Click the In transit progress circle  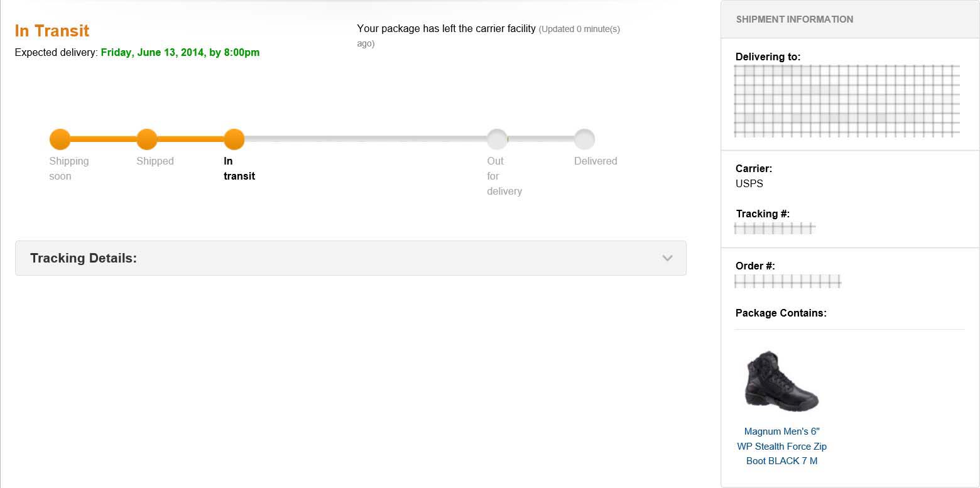[234, 139]
